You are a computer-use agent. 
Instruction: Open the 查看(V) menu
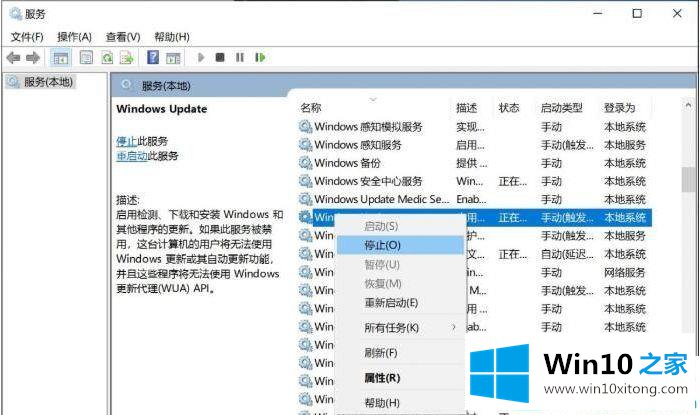coord(123,37)
